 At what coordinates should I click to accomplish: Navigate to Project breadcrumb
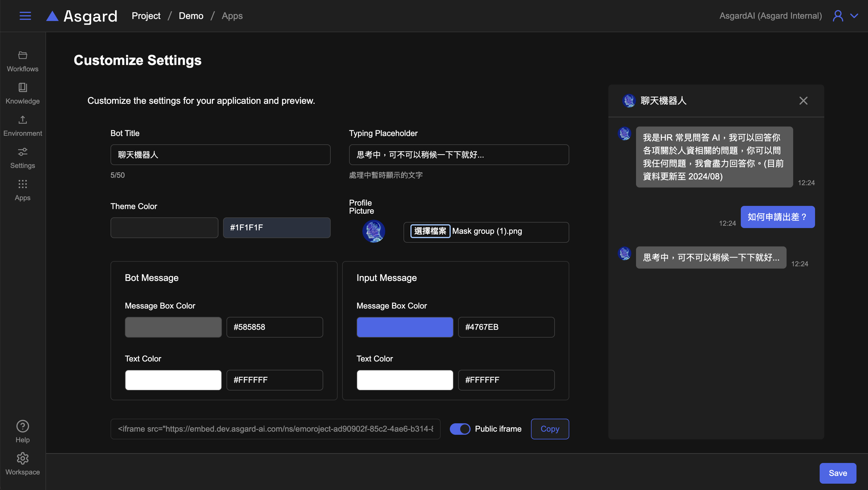tap(146, 16)
